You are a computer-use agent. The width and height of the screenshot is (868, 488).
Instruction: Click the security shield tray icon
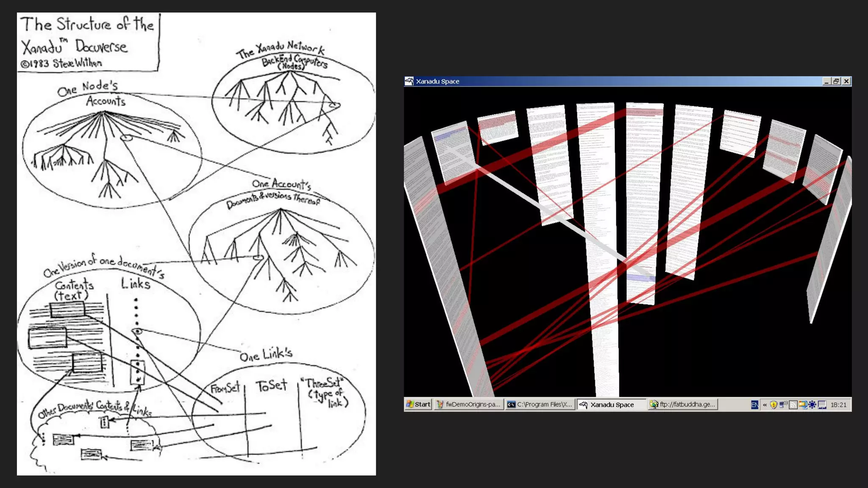pos(773,405)
